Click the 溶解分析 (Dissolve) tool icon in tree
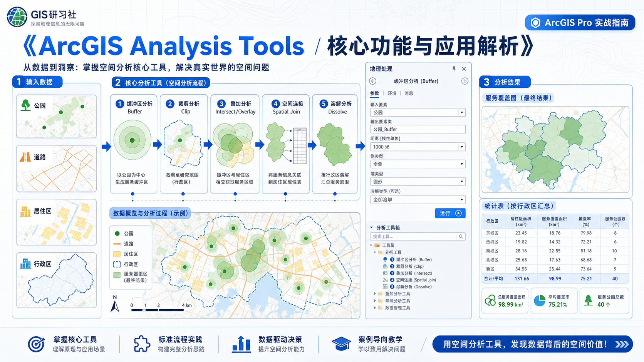Image resolution: width=644 pixels, height=362 pixels. [x=385, y=287]
